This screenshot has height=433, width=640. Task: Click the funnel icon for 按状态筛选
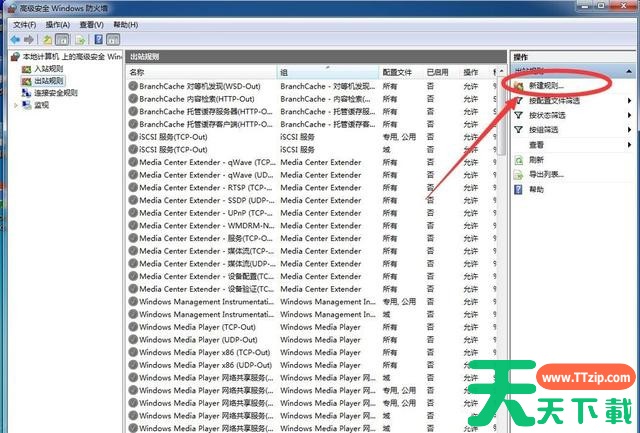tap(518, 115)
